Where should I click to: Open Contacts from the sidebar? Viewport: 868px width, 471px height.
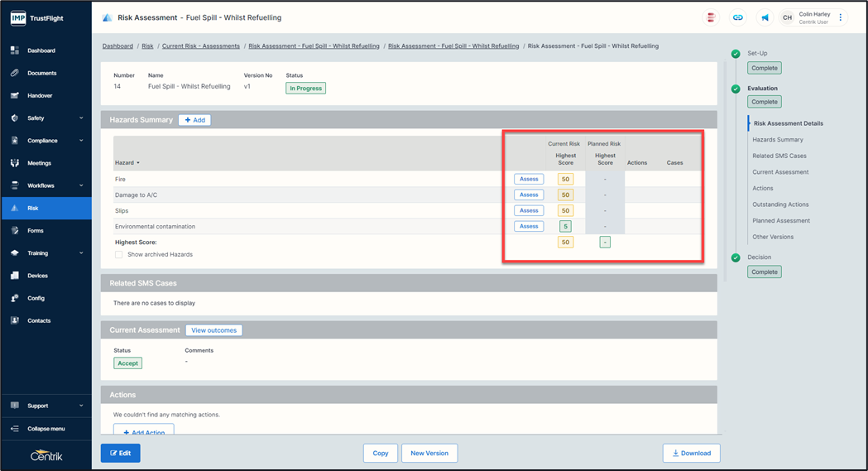[39, 320]
